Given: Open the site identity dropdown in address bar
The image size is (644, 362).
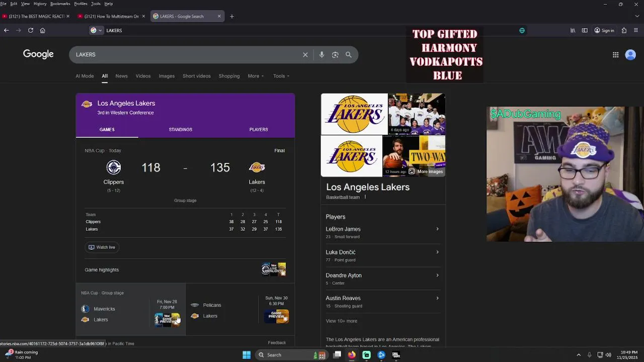Looking at the screenshot, I should pyautogui.click(x=96, y=30).
